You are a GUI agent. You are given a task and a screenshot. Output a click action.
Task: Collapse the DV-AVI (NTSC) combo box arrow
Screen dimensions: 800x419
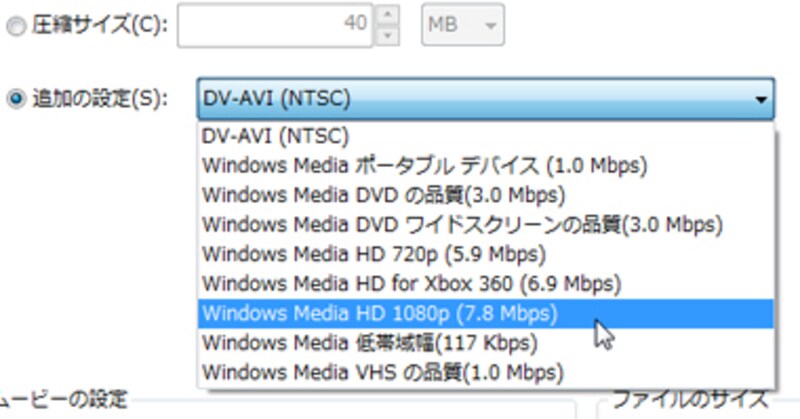click(x=760, y=100)
